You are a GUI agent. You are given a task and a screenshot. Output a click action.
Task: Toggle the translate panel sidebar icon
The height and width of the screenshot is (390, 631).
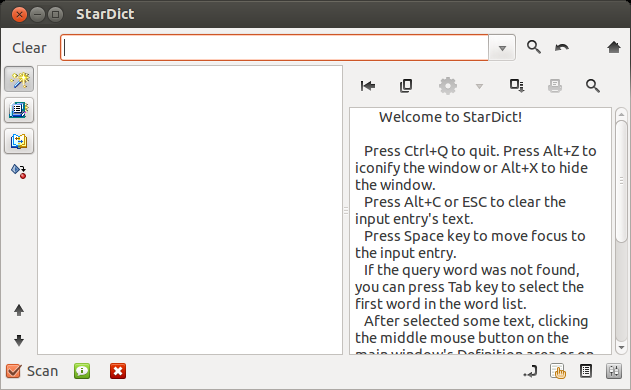coord(19,141)
